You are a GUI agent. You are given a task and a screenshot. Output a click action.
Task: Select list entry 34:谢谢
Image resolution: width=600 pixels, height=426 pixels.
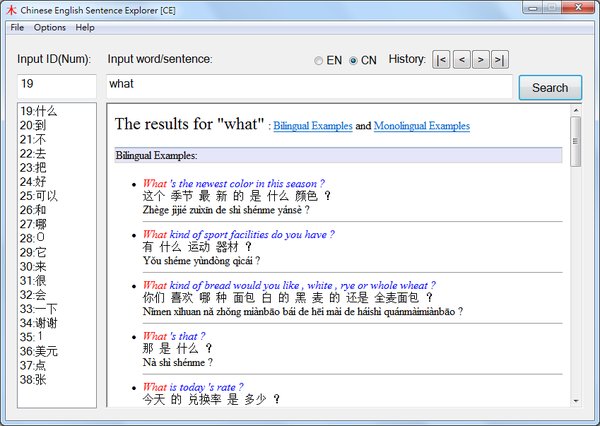pyautogui.click(x=38, y=337)
